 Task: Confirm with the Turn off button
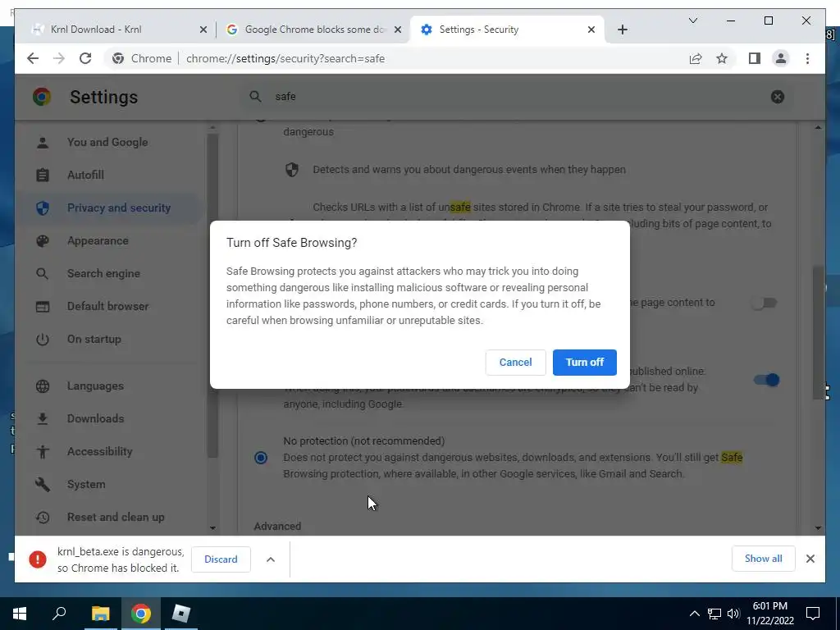(x=584, y=362)
